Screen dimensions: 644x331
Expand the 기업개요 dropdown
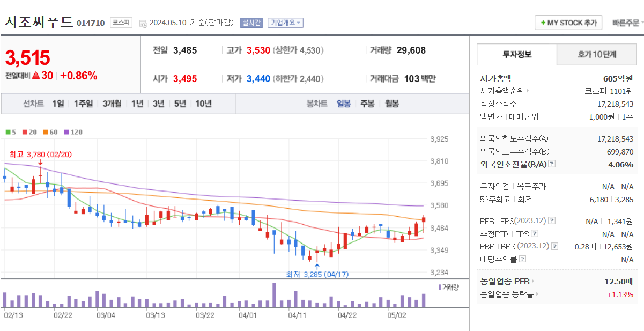click(285, 23)
